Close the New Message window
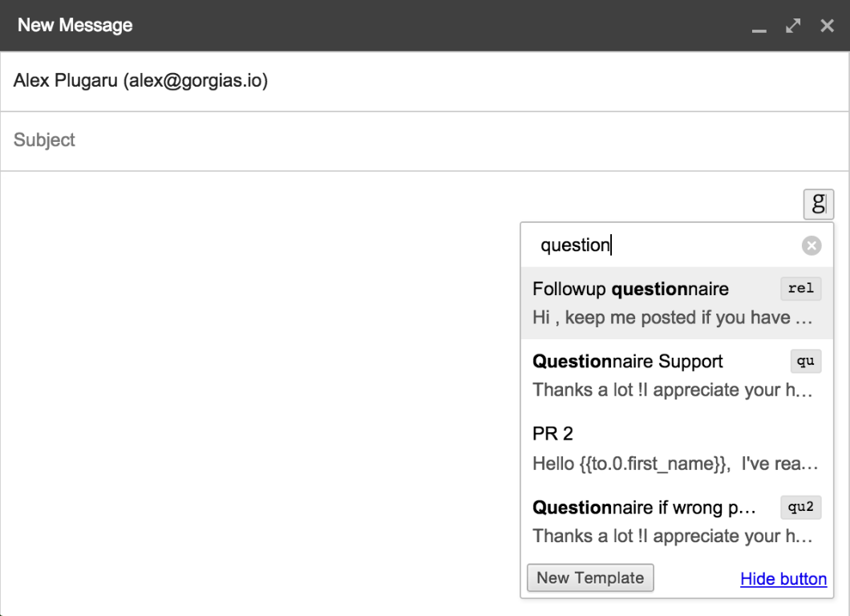Image resolution: width=850 pixels, height=616 pixels. (827, 26)
